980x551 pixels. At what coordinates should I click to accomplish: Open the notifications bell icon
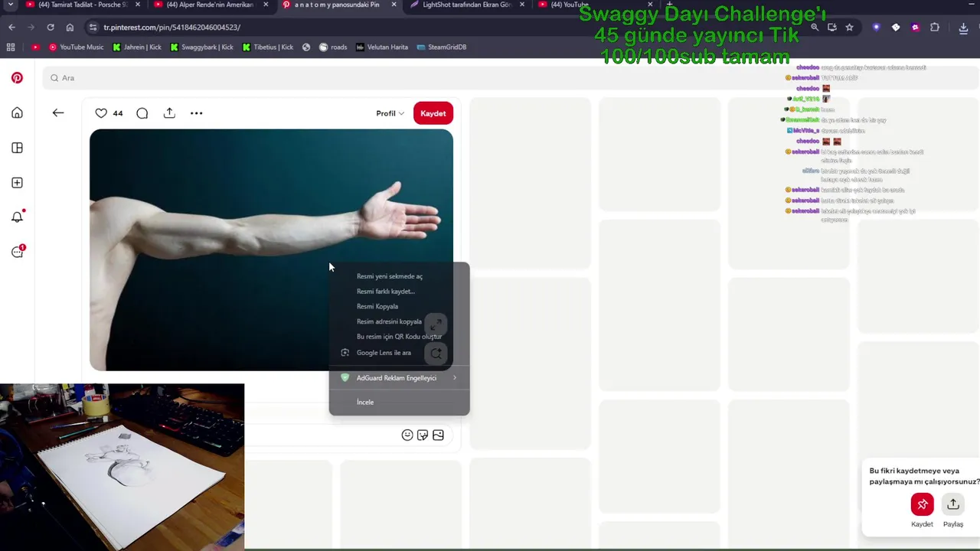17,217
